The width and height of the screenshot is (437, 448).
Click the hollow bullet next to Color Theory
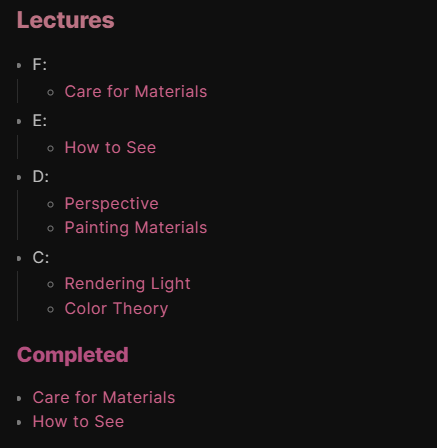pos(51,309)
